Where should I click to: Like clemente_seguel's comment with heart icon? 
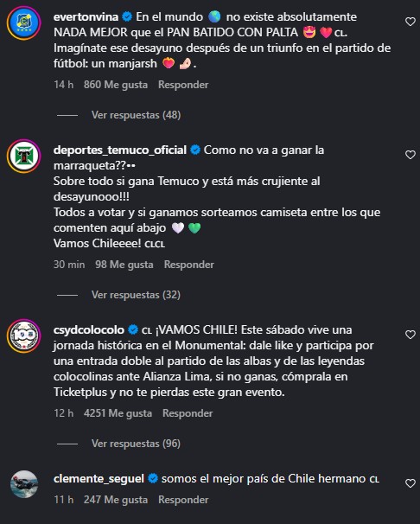(x=410, y=483)
